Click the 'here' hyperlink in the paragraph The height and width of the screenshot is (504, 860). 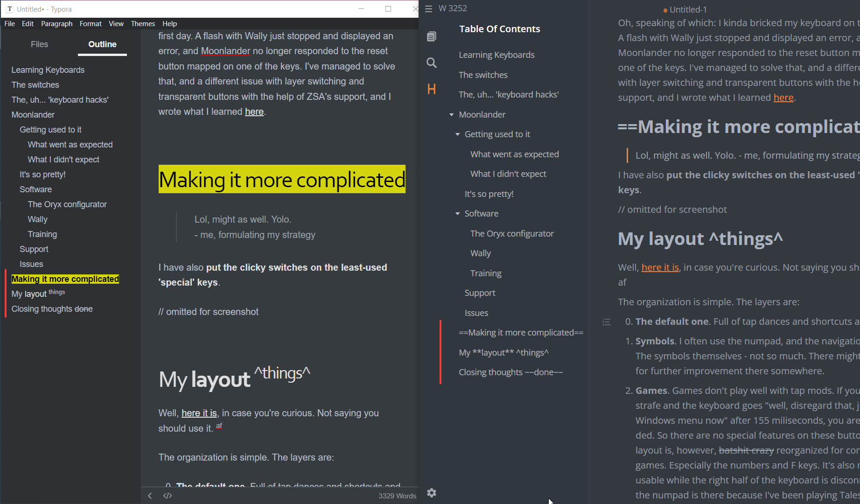point(254,111)
